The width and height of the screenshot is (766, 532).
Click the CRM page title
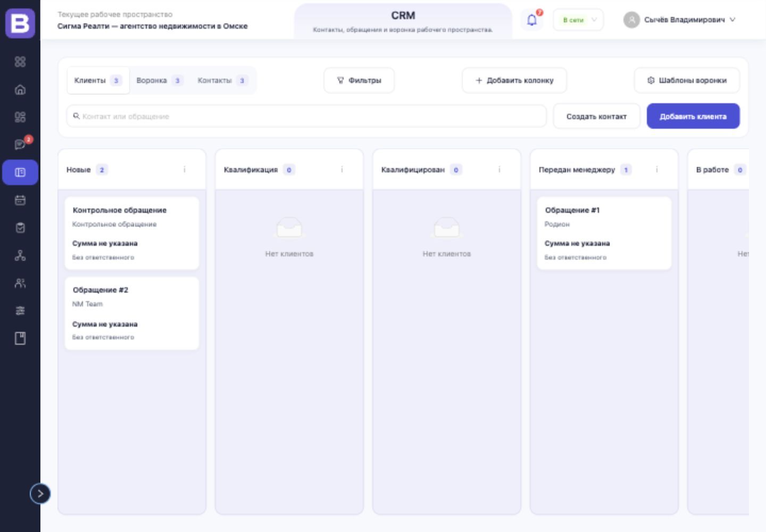[403, 15]
